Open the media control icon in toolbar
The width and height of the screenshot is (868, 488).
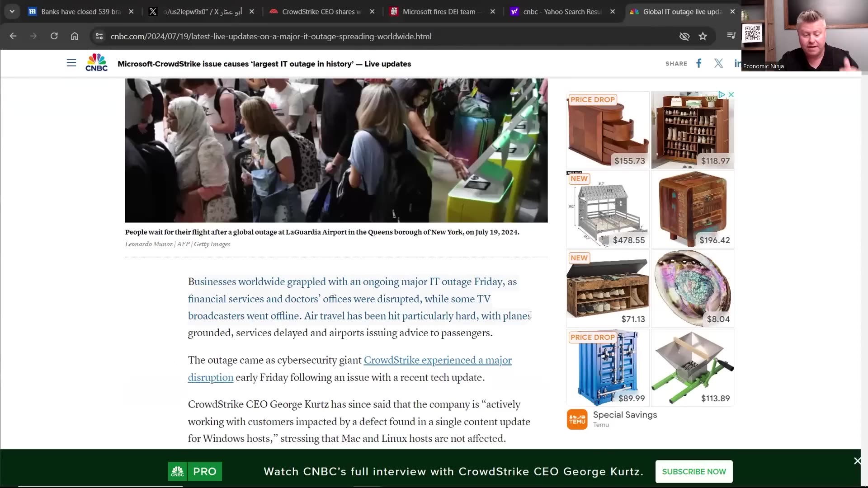(731, 36)
